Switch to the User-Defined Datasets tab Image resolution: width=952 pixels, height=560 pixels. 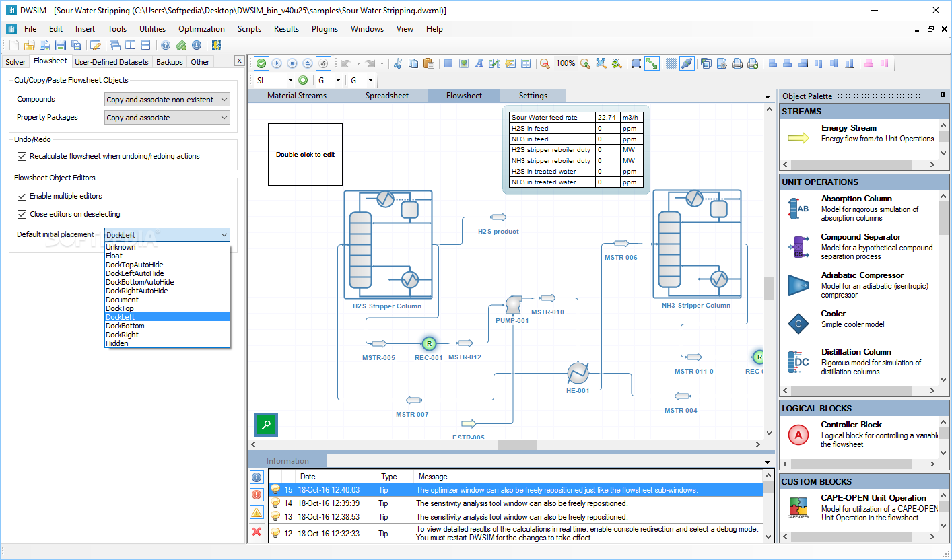[112, 62]
